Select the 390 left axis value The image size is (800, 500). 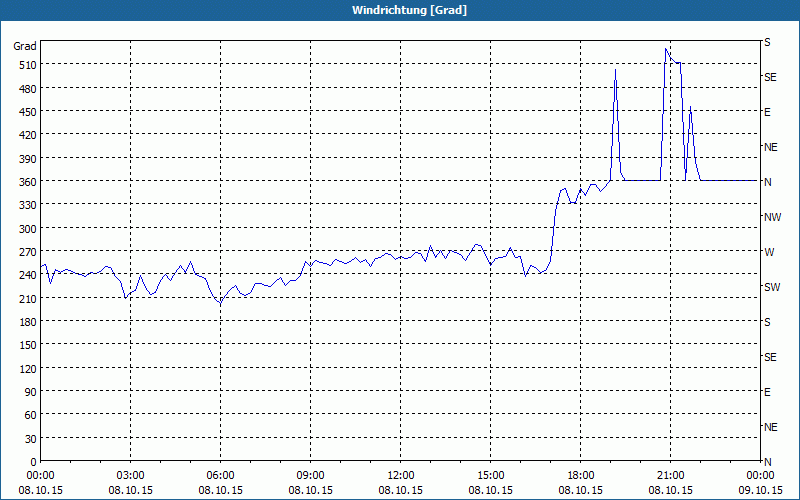point(28,159)
